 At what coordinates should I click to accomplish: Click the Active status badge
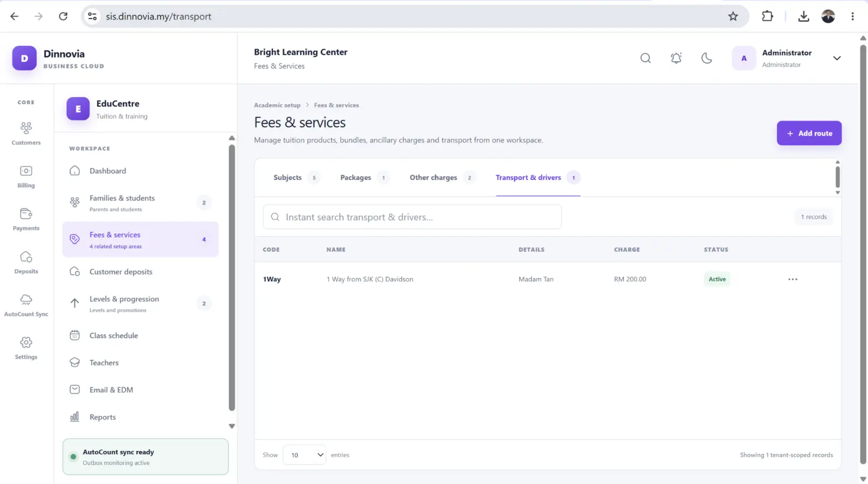point(717,279)
